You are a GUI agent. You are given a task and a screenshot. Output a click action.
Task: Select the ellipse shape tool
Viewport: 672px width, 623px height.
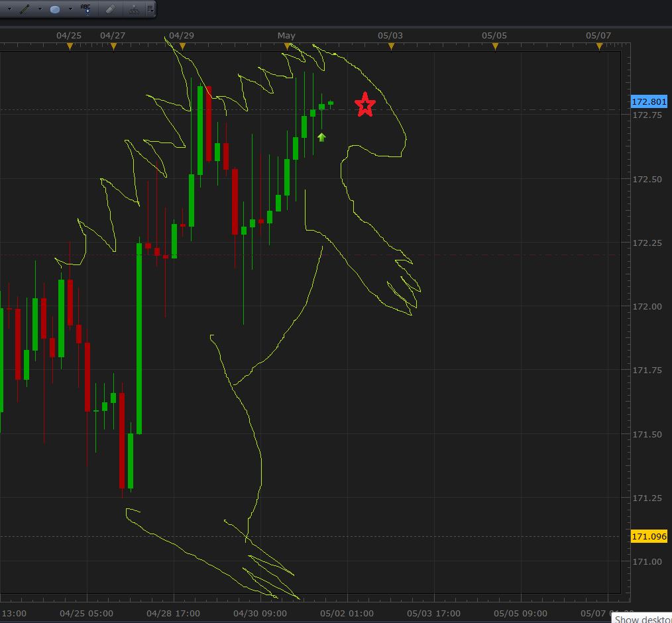(55, 9)
